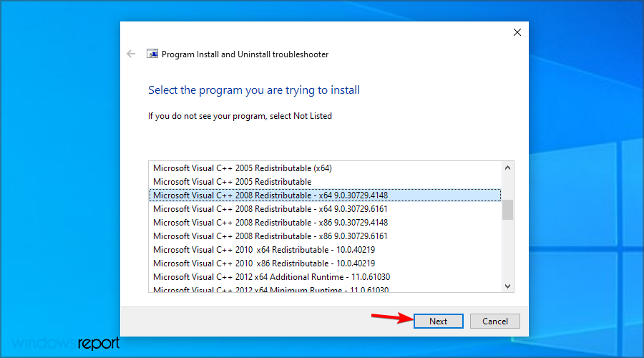Click the troubleshooter program icon in header
This screenshot has width=644, height=358.
coord(152,54)
